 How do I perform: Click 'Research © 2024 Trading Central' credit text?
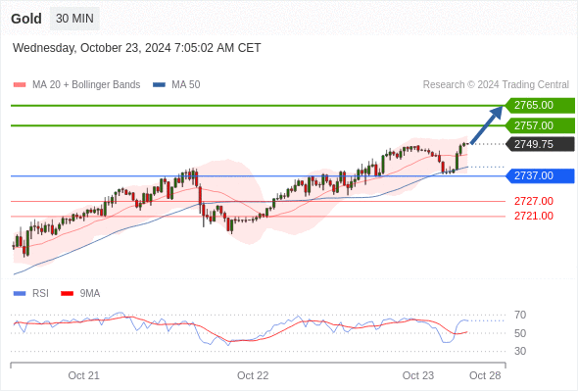click(x=496, y=85)
